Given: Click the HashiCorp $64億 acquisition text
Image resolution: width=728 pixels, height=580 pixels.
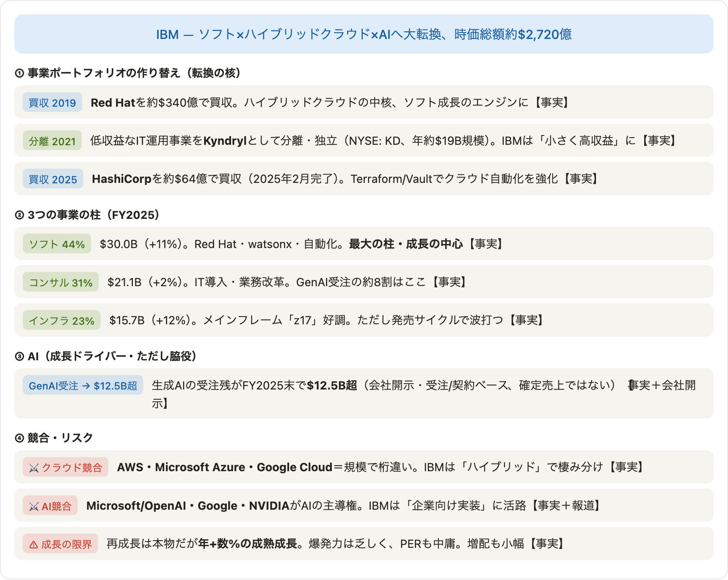Looking at the screenshot, I should [x=346, y=179].
